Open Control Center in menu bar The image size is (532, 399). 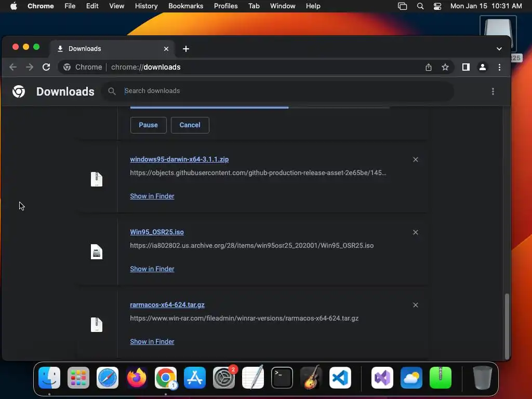(x=437, y=6)
